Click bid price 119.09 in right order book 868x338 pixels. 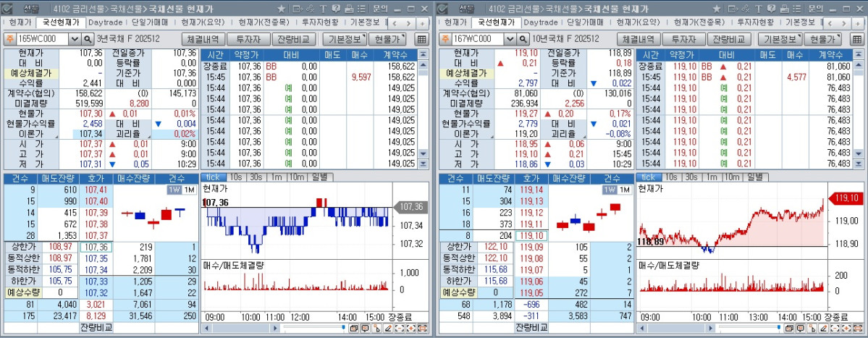pyautogui.click(x=531, y=247)
